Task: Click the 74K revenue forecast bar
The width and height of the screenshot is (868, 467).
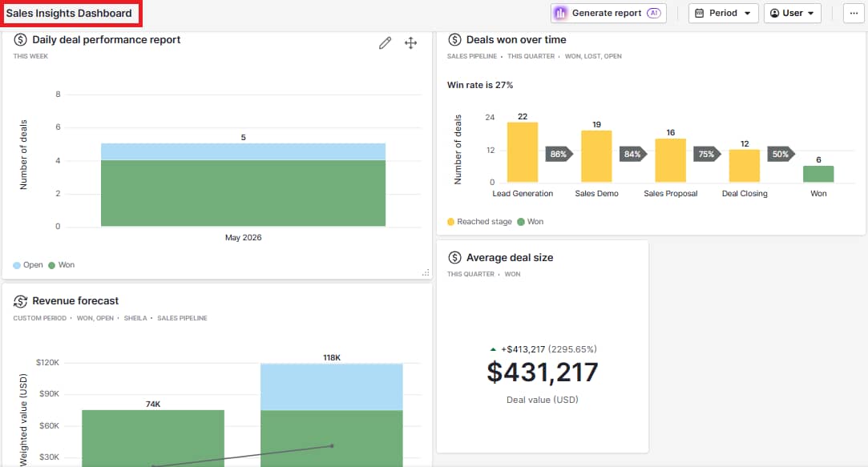Action: pos(153,438)
